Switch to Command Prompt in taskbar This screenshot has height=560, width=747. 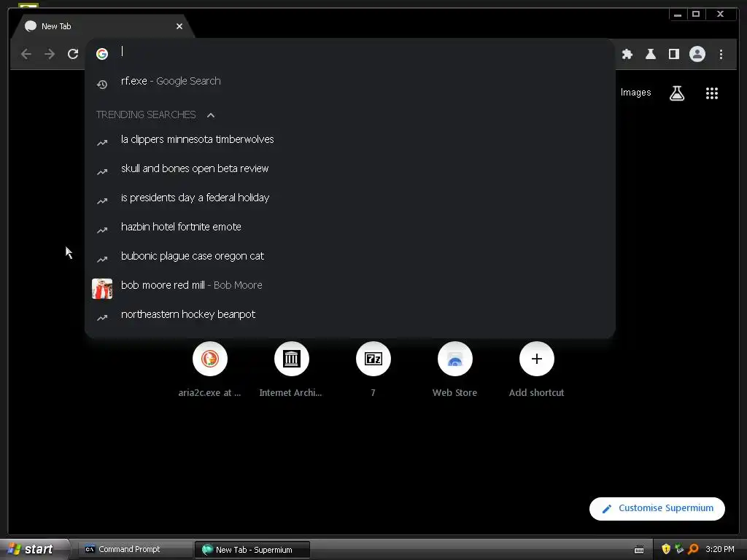pyautogui.click(x=135, y=549)
